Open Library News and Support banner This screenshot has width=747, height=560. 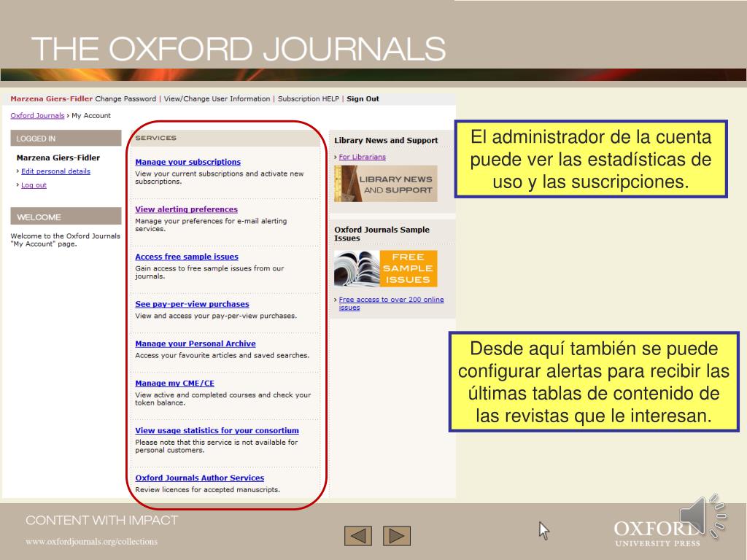pyautogui.click(x=385, y=184)
